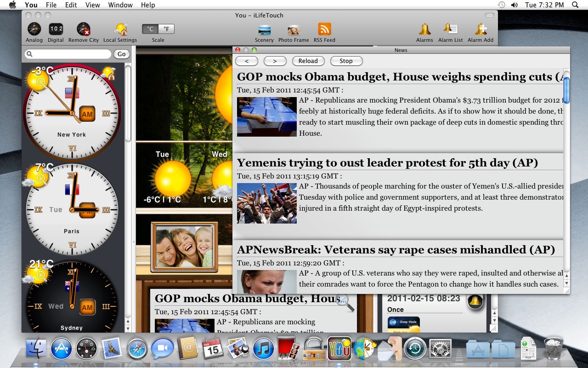Go back in News window
Screen dimensions: 588x368
click(247, 61)
